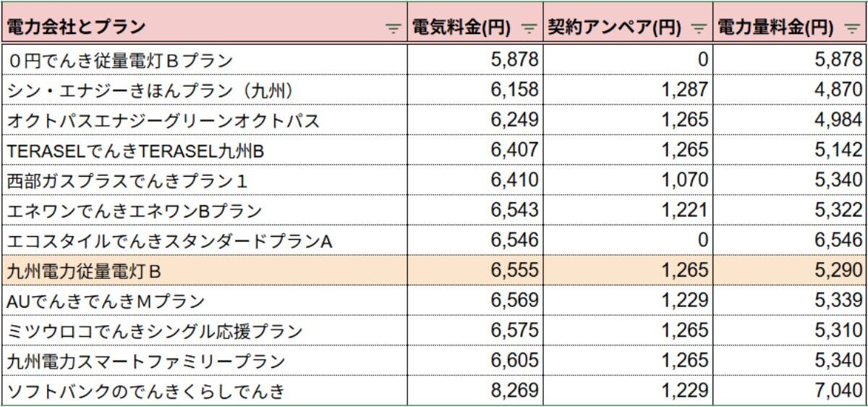Select the TERASELでんきTERASEL九州B cell
868x407 pixels.
(204, 149)
